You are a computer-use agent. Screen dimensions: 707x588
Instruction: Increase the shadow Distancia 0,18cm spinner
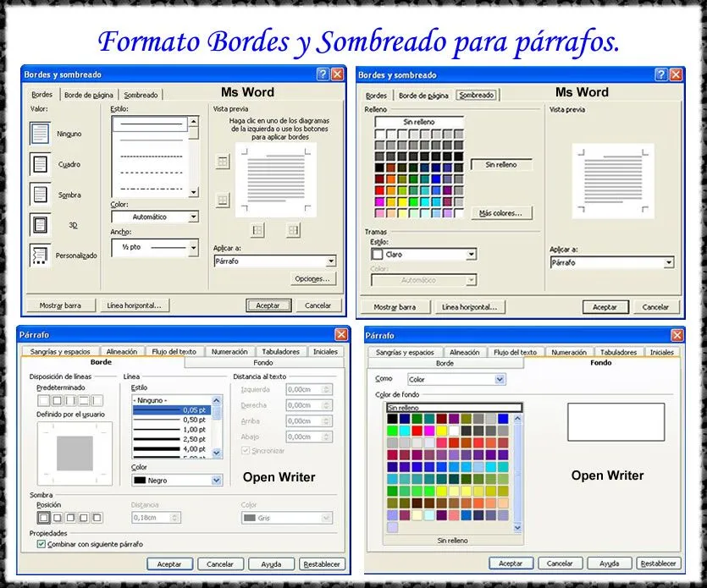click(x=175, y=515)
